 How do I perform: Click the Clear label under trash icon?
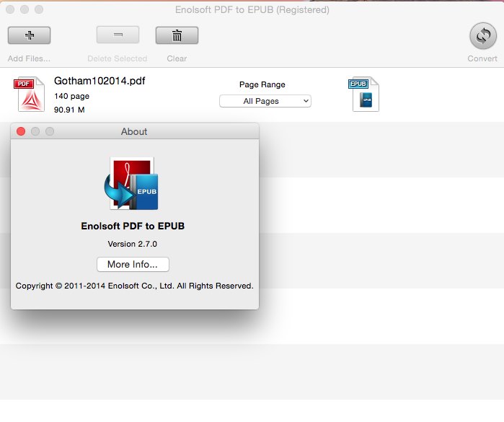coord(177,58)
